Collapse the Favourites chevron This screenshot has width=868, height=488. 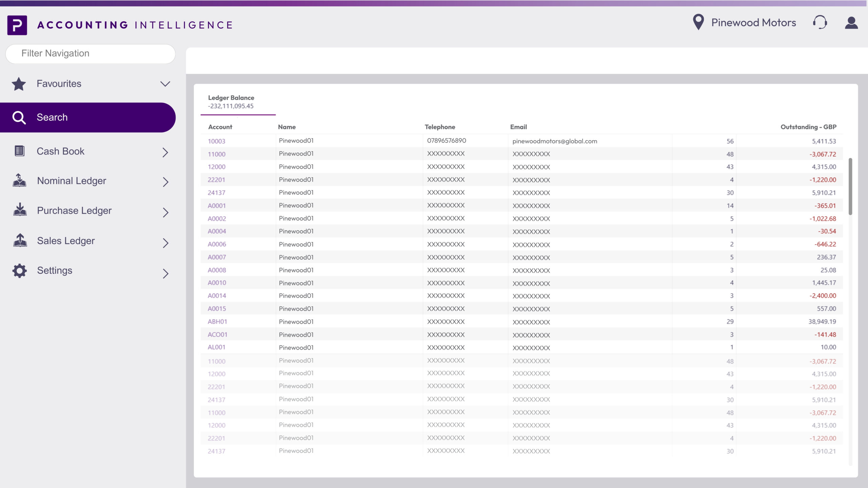point(165,84)
